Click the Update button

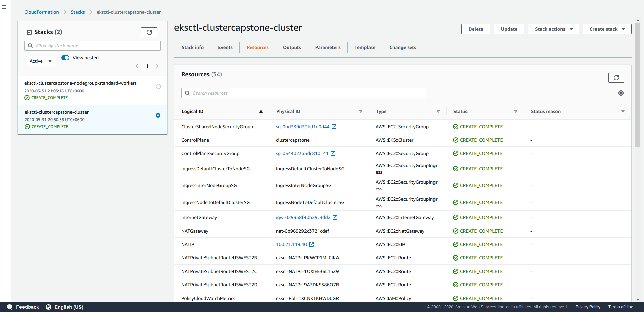tap(509, 29)
